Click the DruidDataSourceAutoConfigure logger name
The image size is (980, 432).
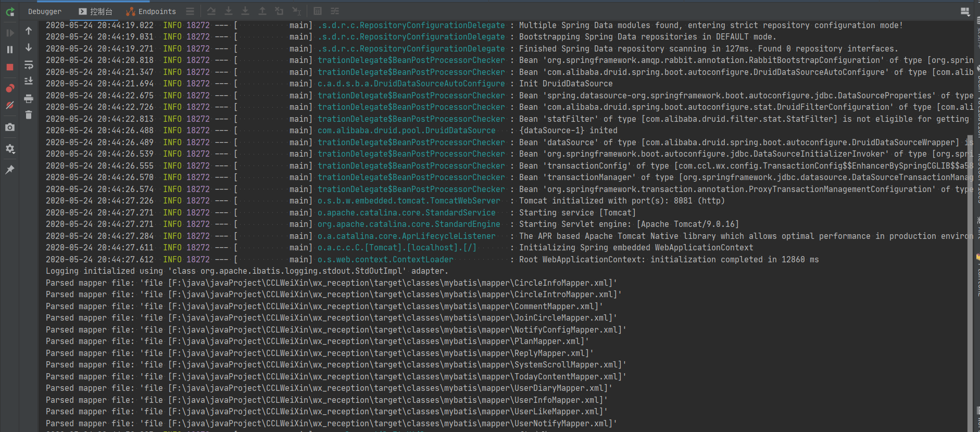point(411,84)
